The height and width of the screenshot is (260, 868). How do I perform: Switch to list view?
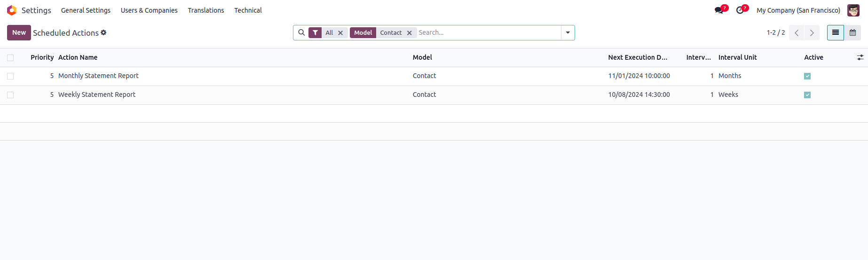point(835,32)
